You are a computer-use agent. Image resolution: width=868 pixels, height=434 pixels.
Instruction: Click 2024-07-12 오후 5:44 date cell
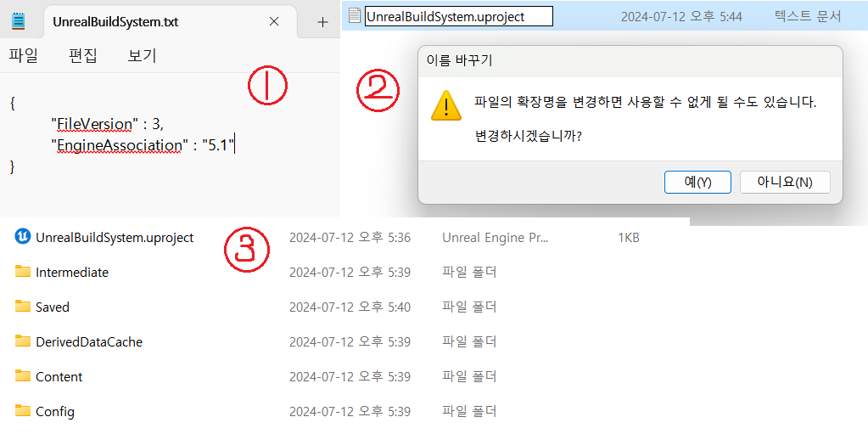[x=680, y=17]
